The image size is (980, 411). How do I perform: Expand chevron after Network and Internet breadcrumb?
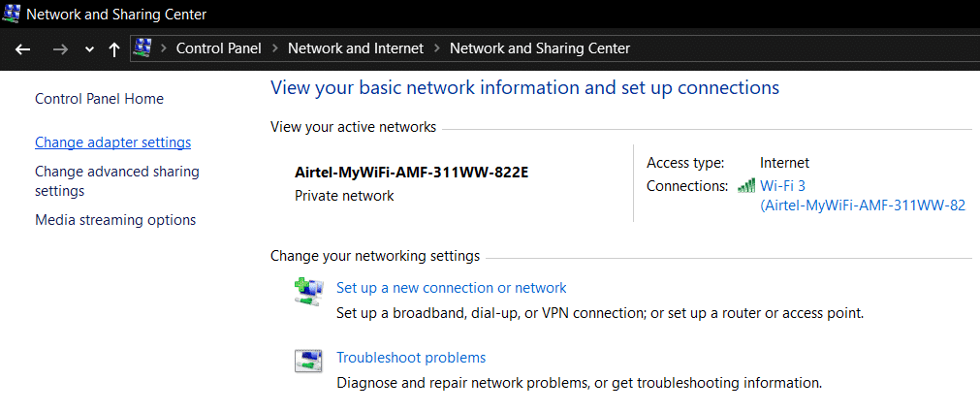[x=437, y=48]
